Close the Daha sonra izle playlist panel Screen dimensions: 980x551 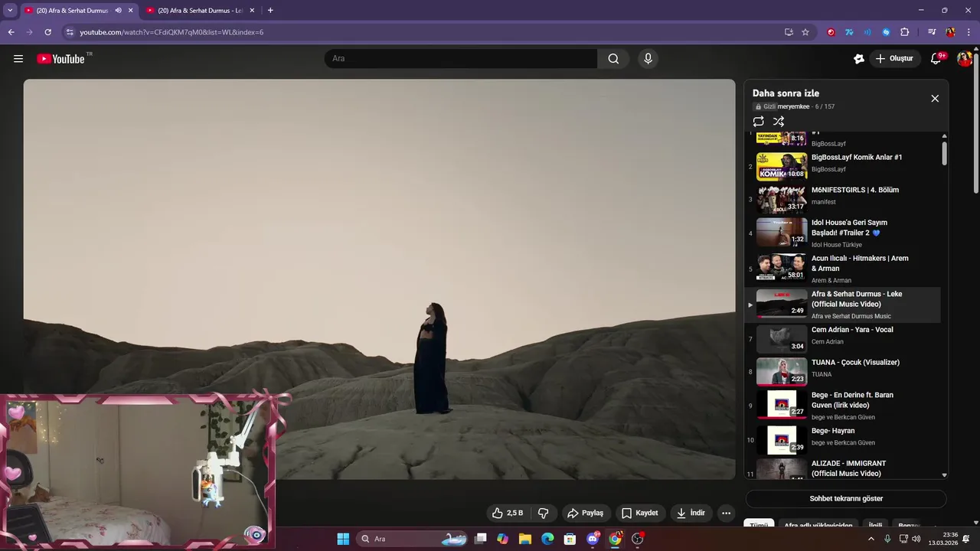pos(935,99)
